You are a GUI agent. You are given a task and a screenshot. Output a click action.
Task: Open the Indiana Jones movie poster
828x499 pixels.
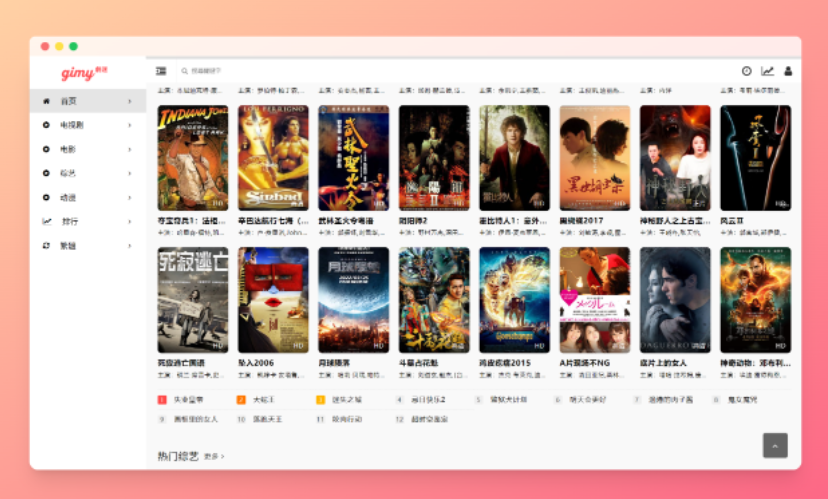[x=193, y=157]
